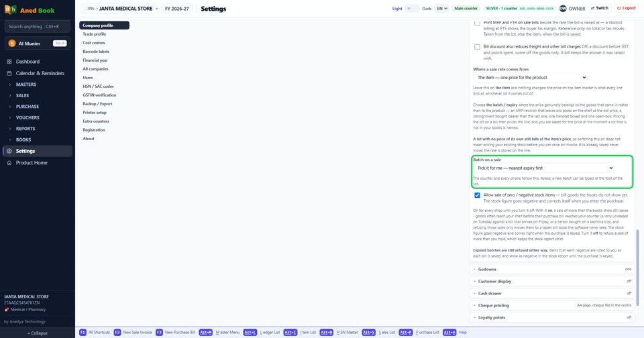
Task: Click the OWNER avatar badge
Action: point(563,8)
